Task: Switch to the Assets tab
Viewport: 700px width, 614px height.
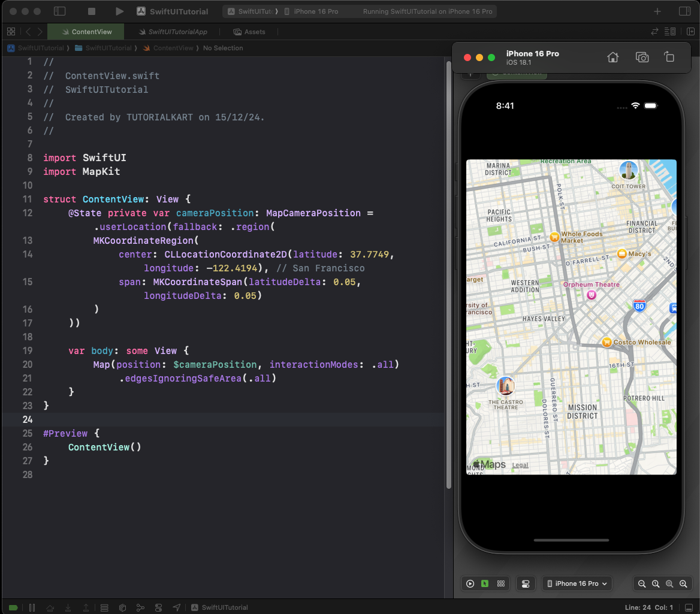Action: point(249,32)
